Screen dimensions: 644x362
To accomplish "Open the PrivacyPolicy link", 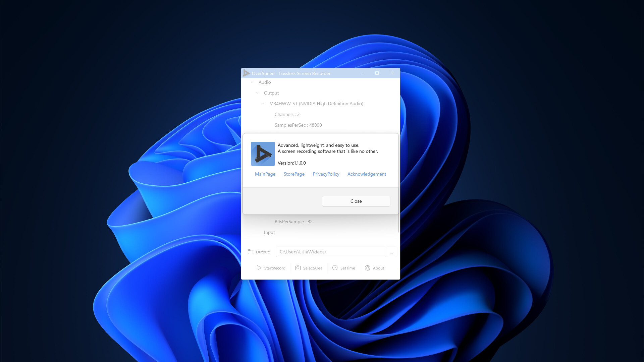I will (326, 174).
